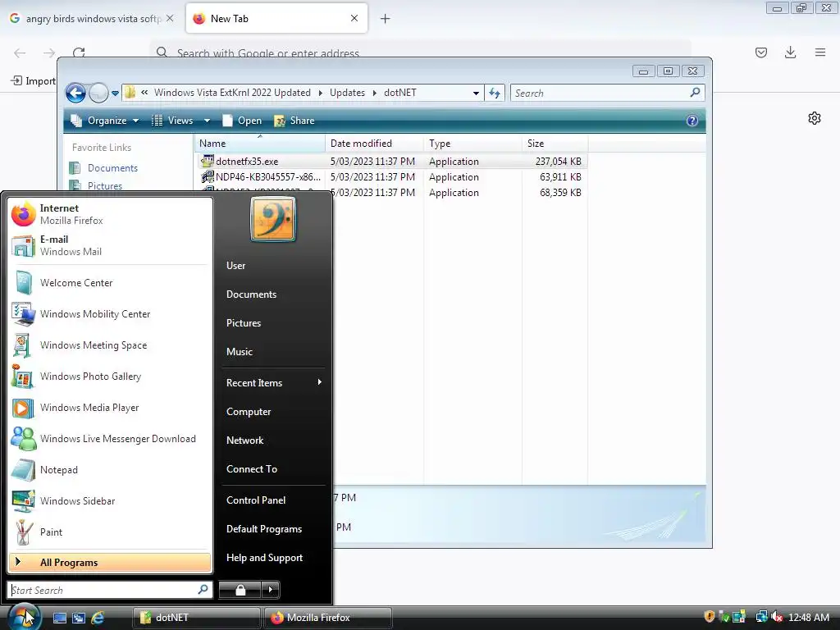Open Windows Live Messenger Download
The height and width of the screenshot is (630, 840).
pos(110,439)
